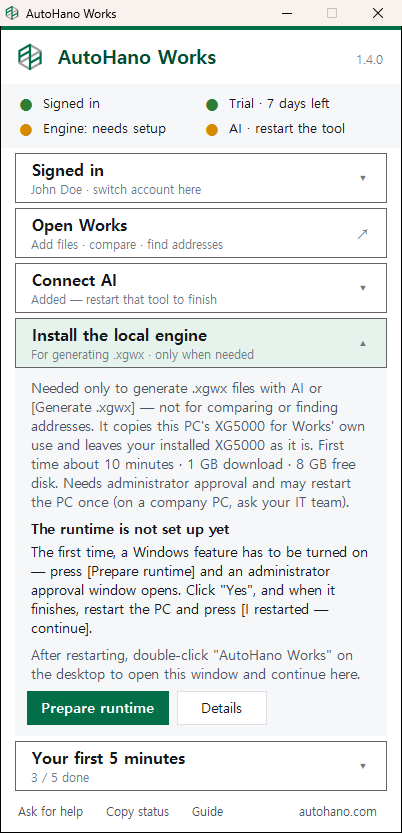Click the Signed in heading
The image size is (402, 833).
click(x=68, y=171)
